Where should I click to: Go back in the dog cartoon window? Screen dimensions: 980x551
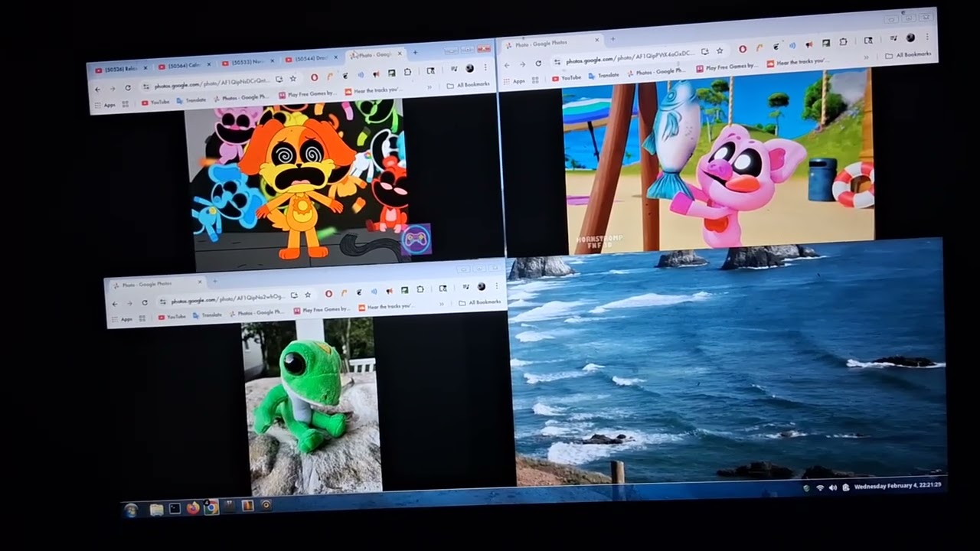tap(97, 90)
